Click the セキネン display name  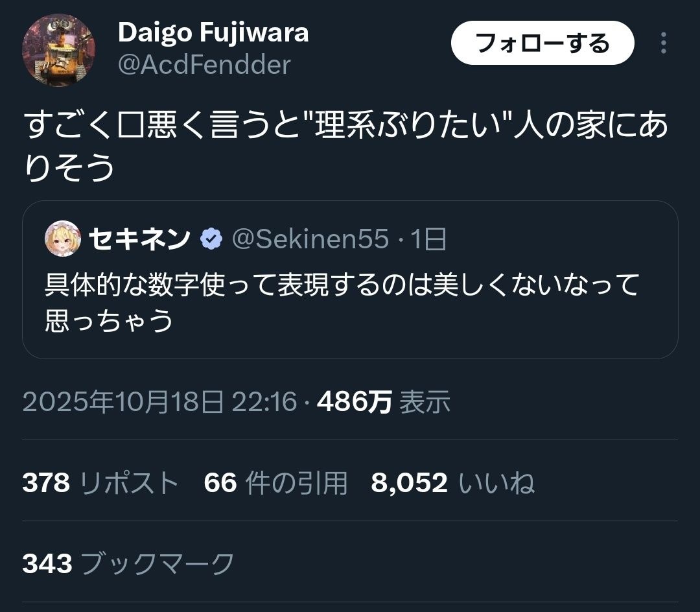(140, 239)
